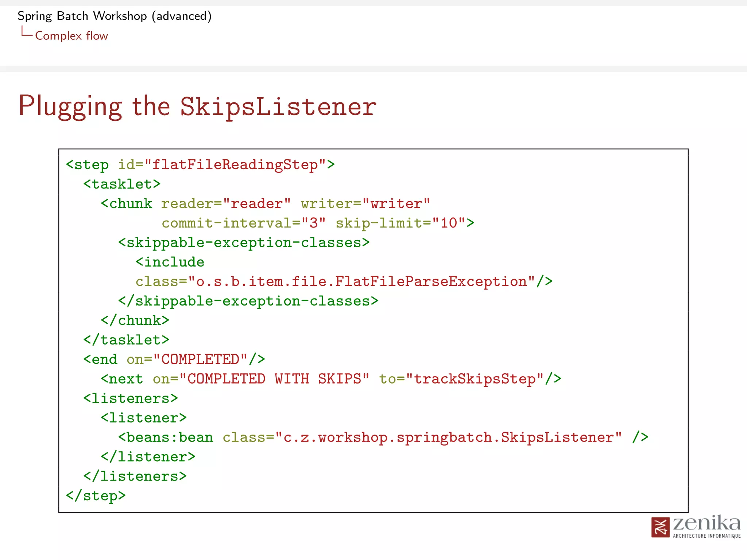Viewport: 747px width, 560px height.
Task: Click the 'Spring Batch Workshop (advanced)' header
Action: tap(115, 16)
